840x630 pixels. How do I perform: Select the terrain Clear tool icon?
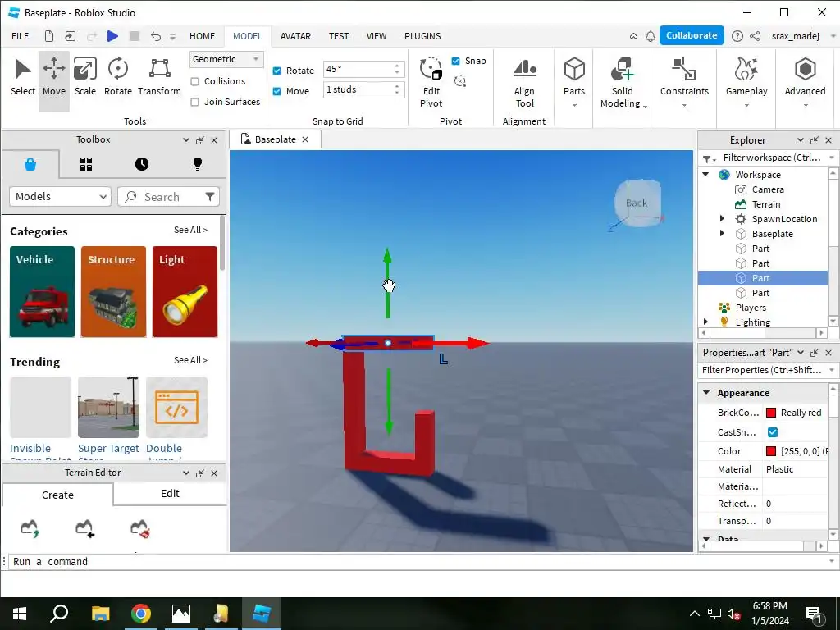[139, 528]
